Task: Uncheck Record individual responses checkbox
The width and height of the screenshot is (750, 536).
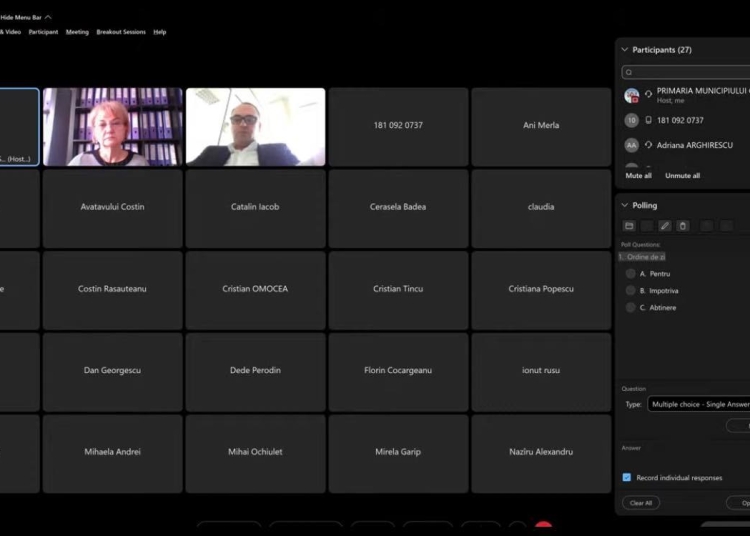Action: pyautogui.click(x=627, y=477)
